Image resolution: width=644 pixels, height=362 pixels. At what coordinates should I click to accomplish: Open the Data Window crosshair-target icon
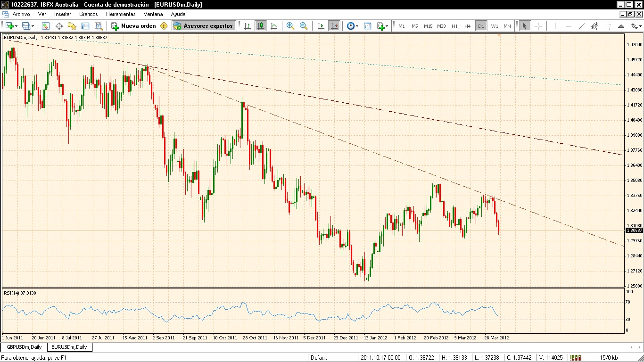coord(59,26)
